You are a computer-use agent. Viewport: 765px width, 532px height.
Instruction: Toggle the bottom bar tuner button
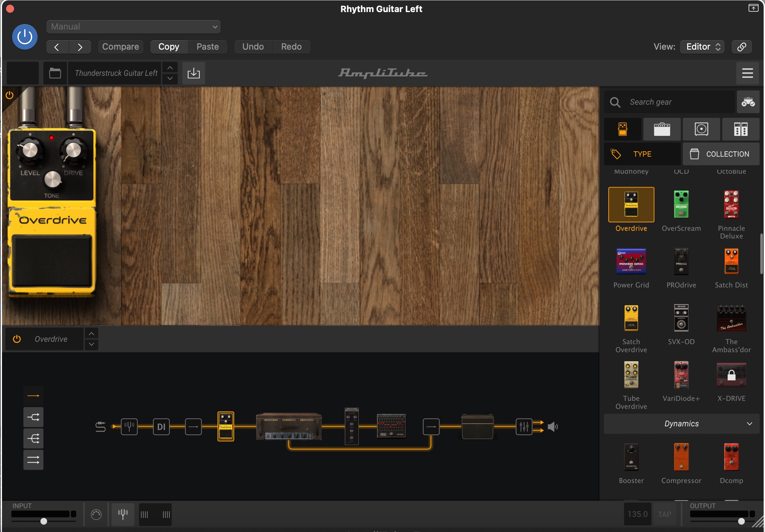[123, 514]
